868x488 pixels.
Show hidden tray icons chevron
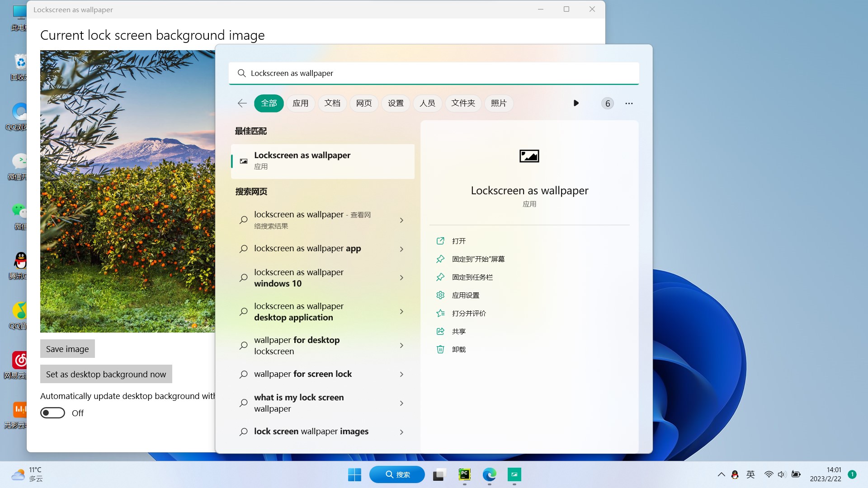[x=722, y=474]
